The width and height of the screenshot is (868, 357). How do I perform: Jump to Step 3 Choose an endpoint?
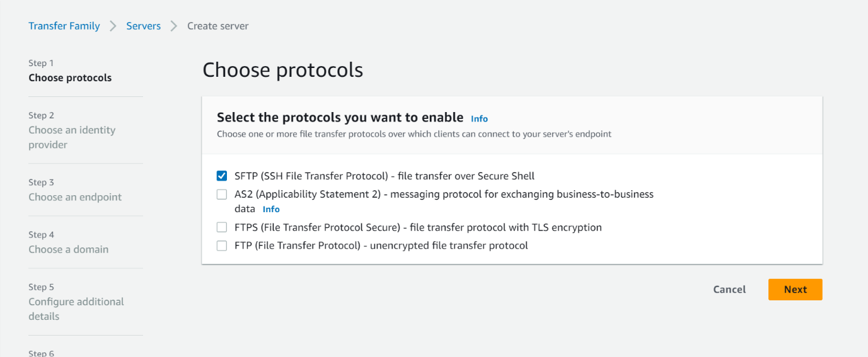point(75,196)
